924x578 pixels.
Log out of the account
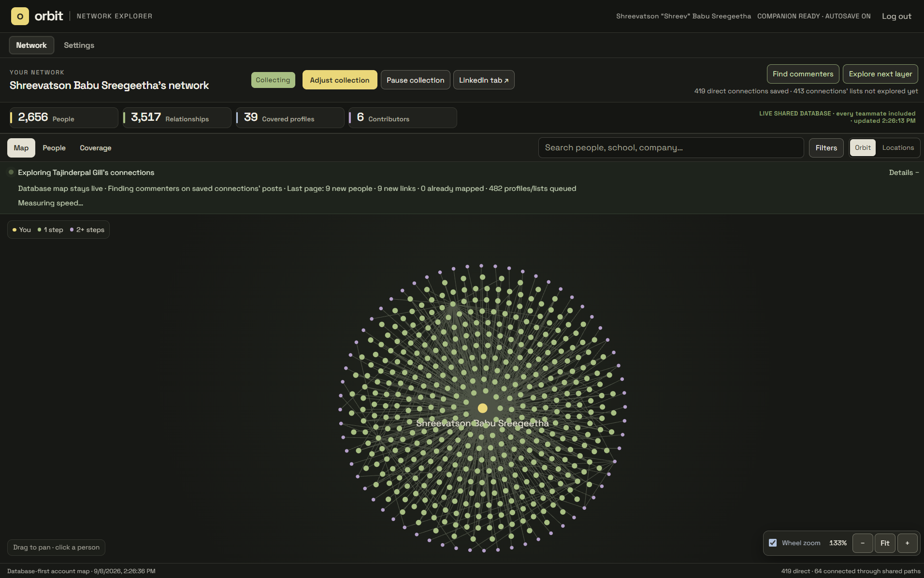coord(897,16)
